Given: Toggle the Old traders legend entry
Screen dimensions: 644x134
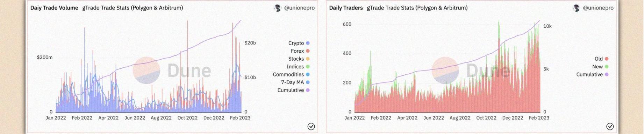Looking at the screenshot, I should 601,59.
